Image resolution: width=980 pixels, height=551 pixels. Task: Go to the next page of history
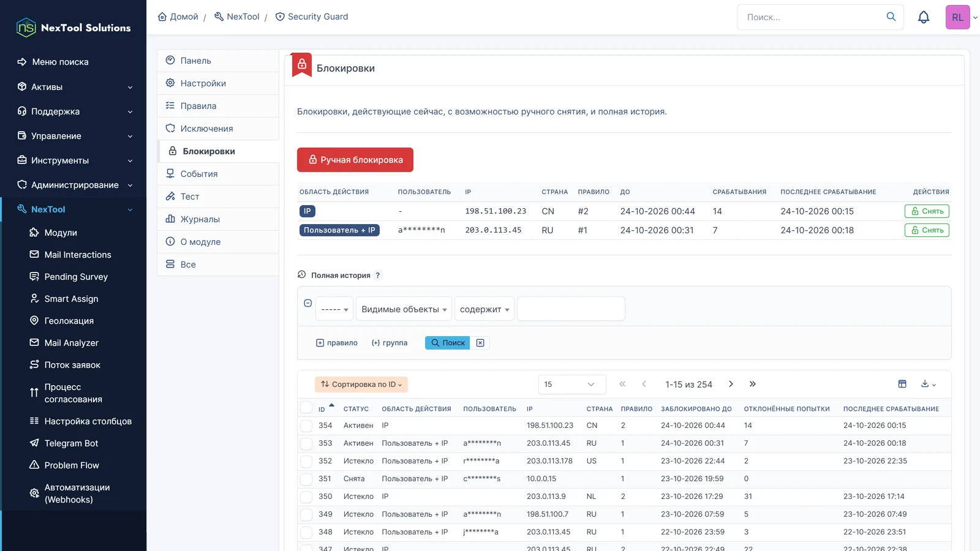pyautogui.click(x=731, y=384)
